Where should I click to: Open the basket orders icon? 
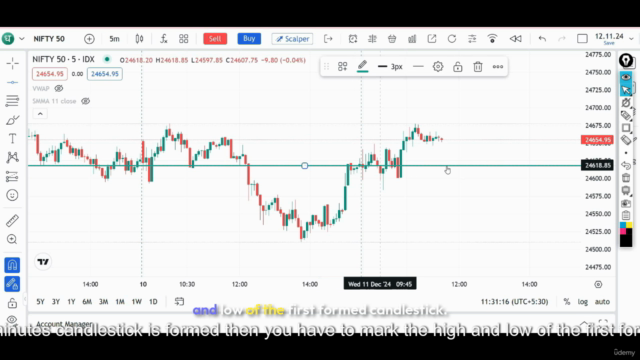(x=392, y=39)
